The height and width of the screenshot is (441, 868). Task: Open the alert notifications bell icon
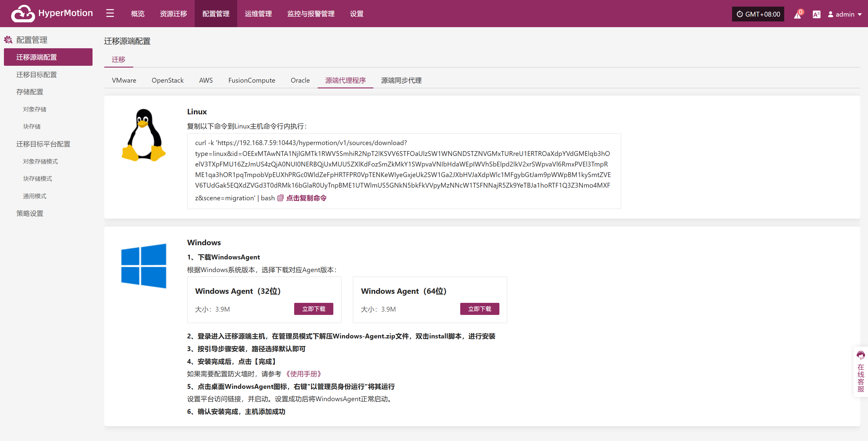pyautogui.click(x=797, y=14)
